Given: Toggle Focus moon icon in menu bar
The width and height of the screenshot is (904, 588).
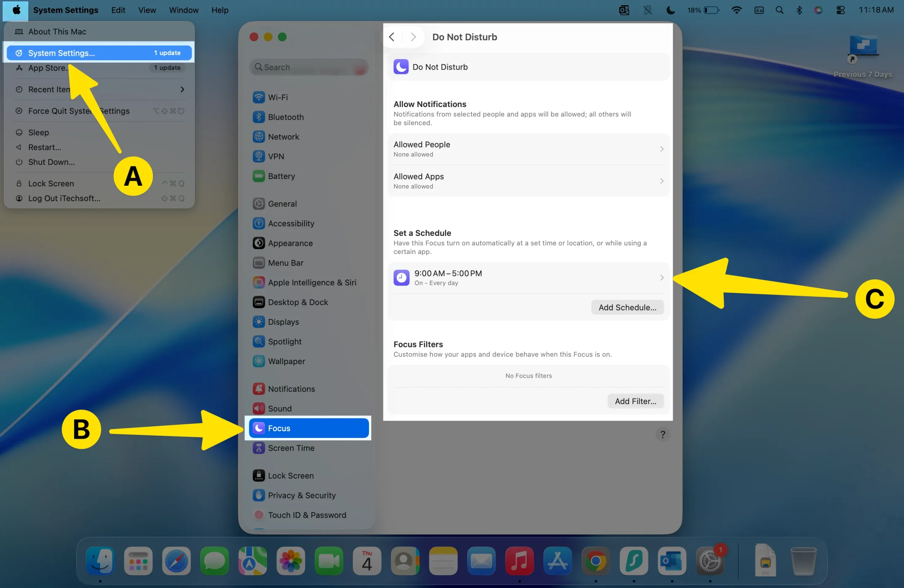Looking at the screenshot, I should click(x=670, y=10).
